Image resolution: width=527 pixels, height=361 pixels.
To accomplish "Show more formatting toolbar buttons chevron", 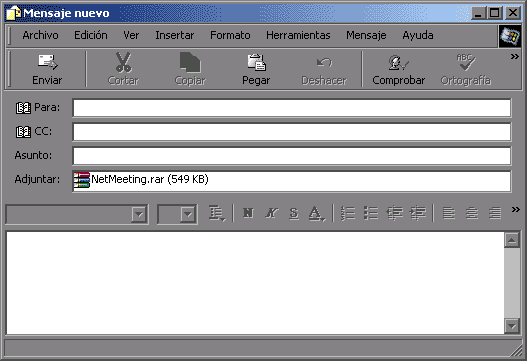I will [516, 210].
